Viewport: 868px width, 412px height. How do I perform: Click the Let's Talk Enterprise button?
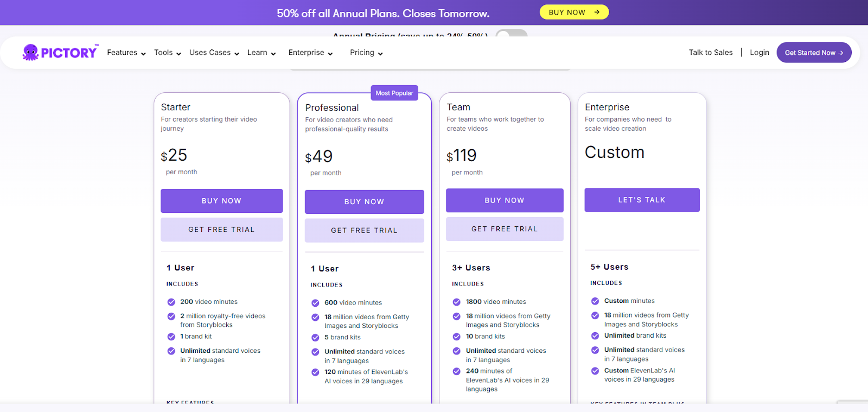[x=642, y=200]
